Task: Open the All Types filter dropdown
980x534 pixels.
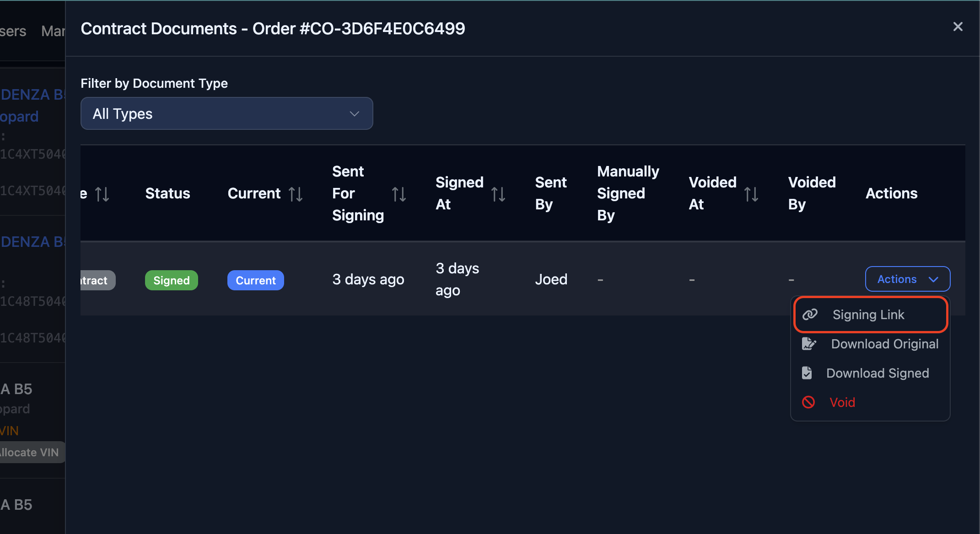Action: click(x=226, y=113)
